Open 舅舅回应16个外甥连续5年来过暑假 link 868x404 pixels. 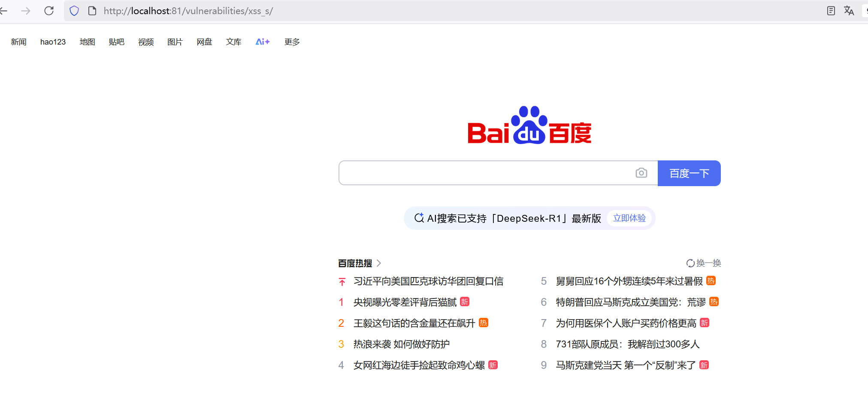pos(629,281)
